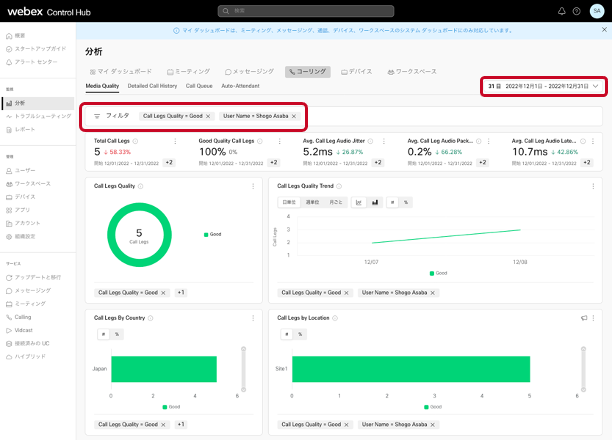Remove Shogo Asaba chip in Quality Trend card
The height and width of the screenshot is (440, 612).
[x=432, y=293]
